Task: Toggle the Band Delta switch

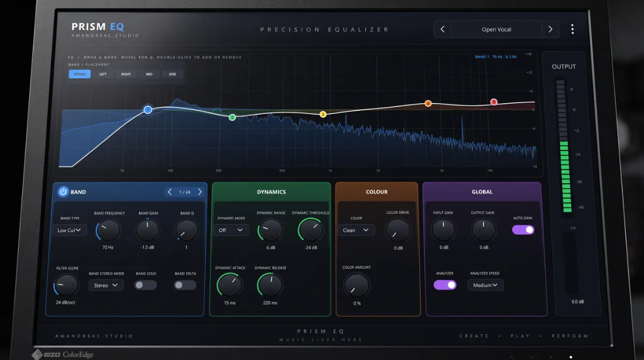Action: point(185,285)
